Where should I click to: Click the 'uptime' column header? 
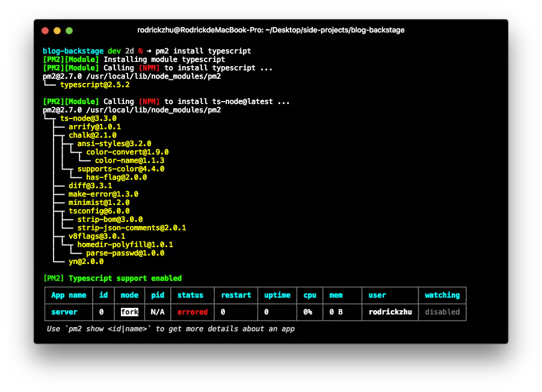coord(277,295)
